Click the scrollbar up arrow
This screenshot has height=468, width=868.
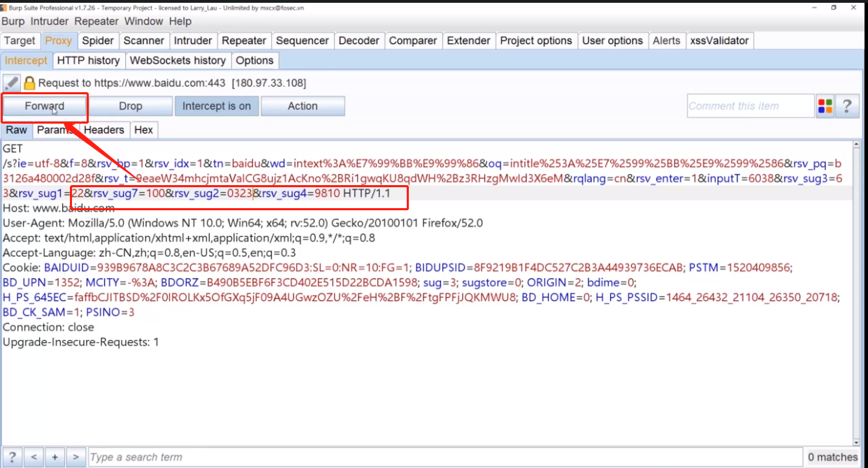(x=856, y=145)
